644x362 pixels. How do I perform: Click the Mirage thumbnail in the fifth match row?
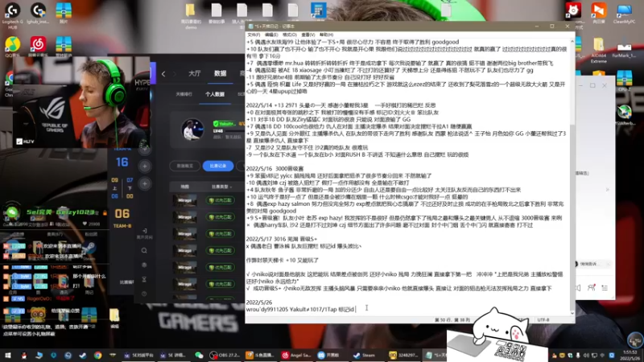point(184,267)
